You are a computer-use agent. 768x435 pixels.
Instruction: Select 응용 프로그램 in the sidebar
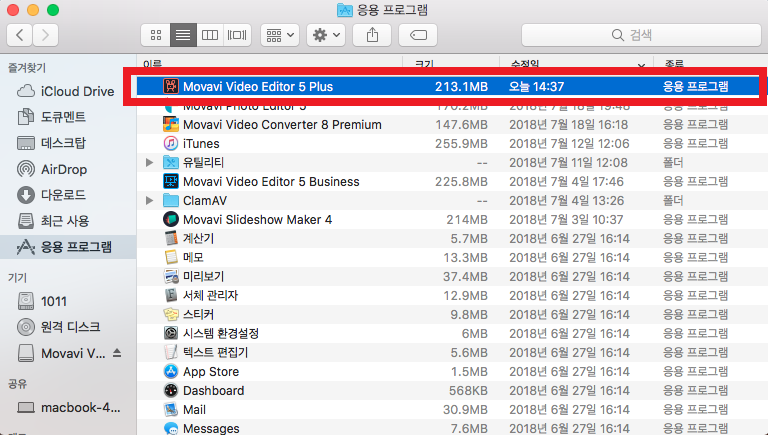point(68,247)
